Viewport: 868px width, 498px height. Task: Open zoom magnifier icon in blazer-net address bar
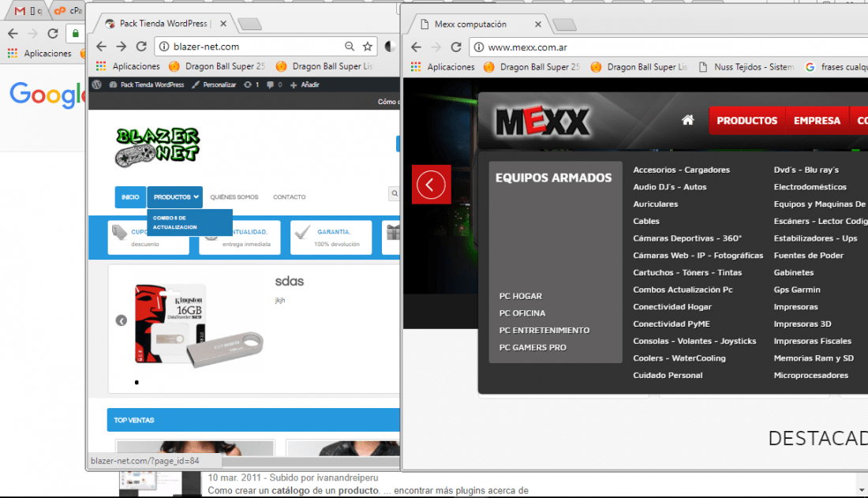[350, 47]
